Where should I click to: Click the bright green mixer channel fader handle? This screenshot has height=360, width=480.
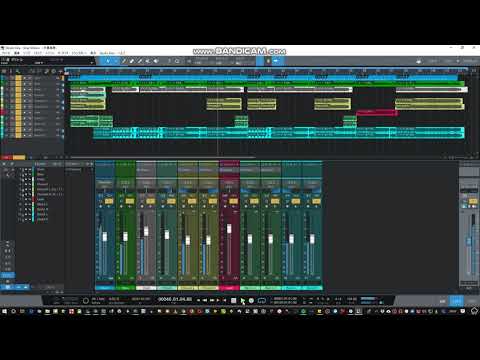tap(125, 236)
